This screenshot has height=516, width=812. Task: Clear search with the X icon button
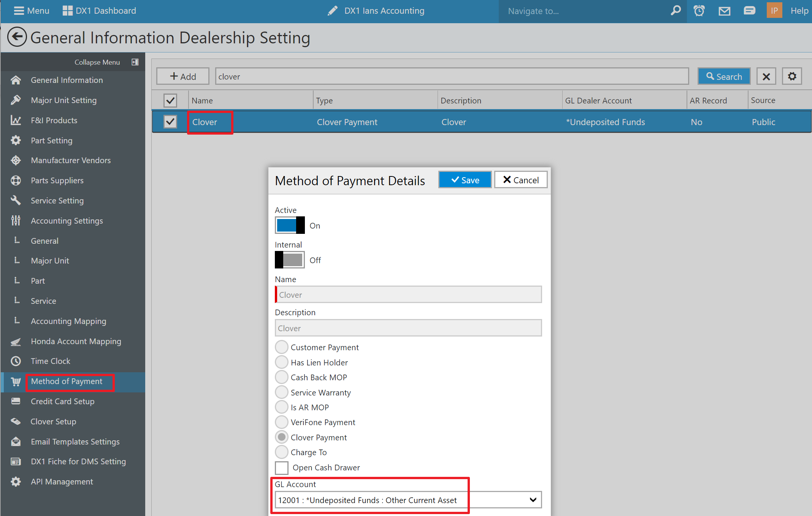766,76
